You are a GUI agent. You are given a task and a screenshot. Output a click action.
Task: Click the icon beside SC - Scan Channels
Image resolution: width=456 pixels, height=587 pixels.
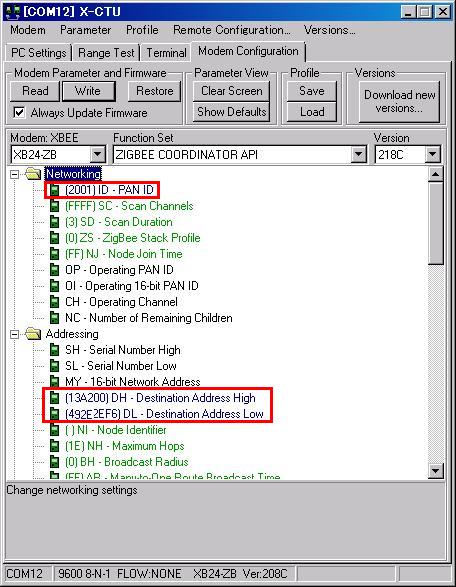pos(55,206)
